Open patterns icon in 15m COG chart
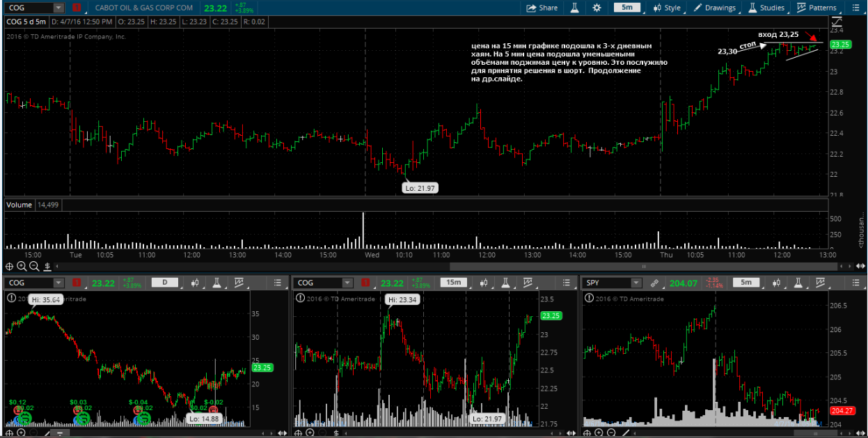The image size is (868, 438). tap(528, 283)
